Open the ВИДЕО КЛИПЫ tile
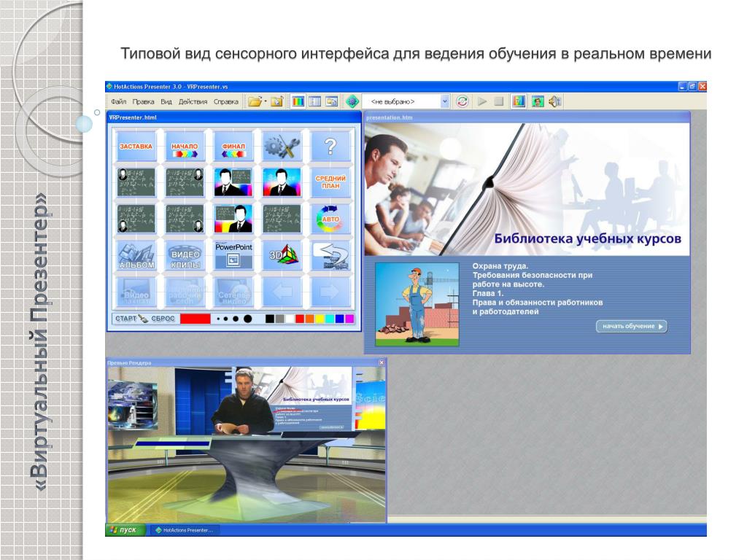Viewport: 747px width, 560px height. 185,255
